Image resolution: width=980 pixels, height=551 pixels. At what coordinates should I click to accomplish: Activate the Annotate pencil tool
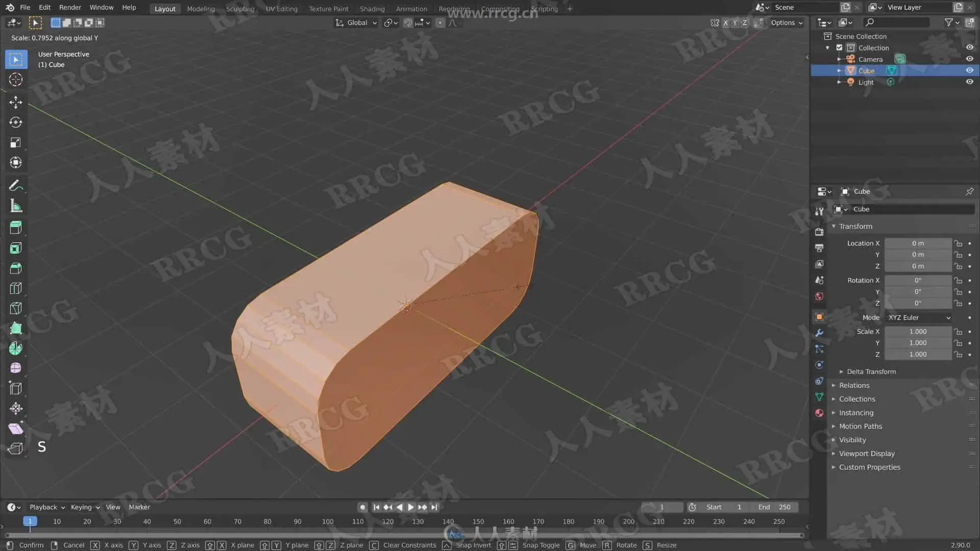click(x=15, y=185)
